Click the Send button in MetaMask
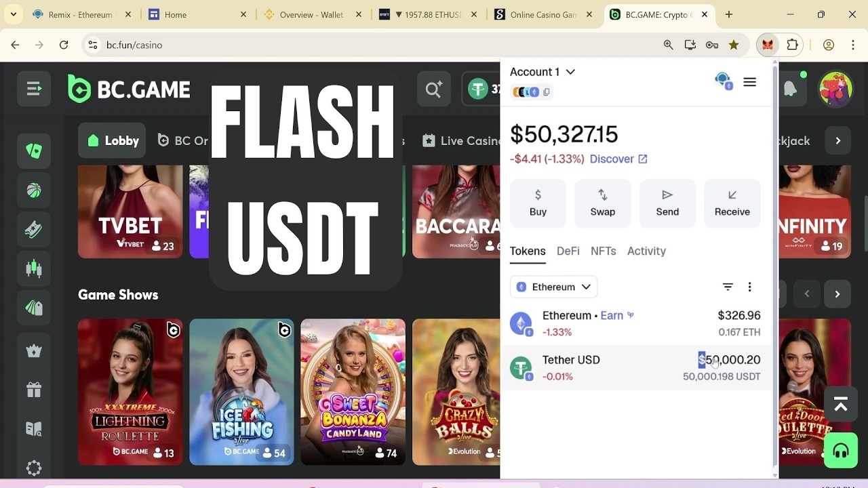This screenshot has width=868, height=488. (667, 203)
